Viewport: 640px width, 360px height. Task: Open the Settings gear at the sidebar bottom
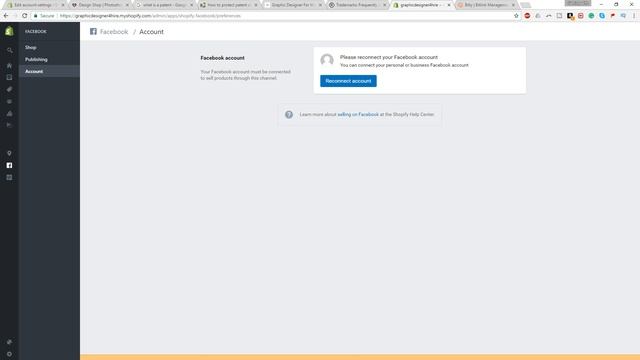[x=9, y=354]
